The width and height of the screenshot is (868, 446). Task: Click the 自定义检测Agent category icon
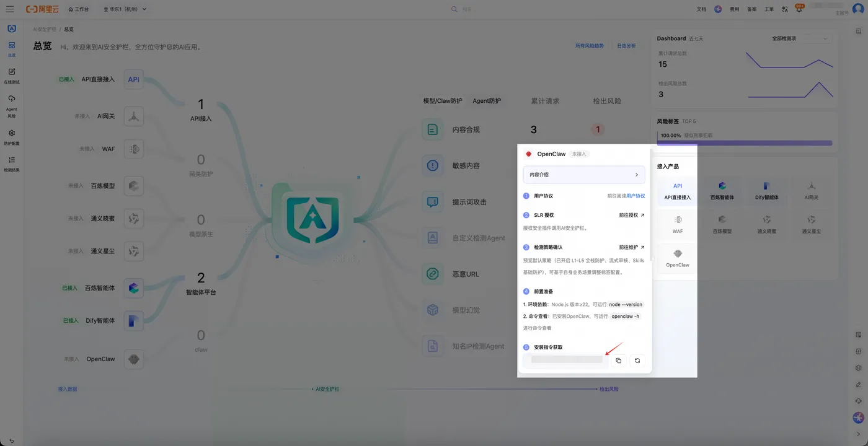point(433,238)
